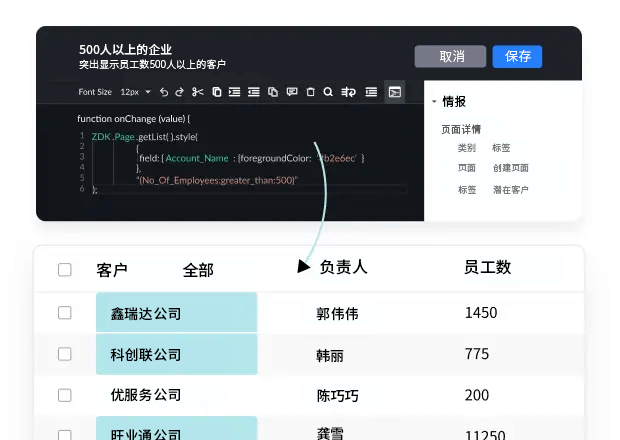The image size is (620, 440).
Task: Click owner name 韩丽
Action: pos(330,356)
